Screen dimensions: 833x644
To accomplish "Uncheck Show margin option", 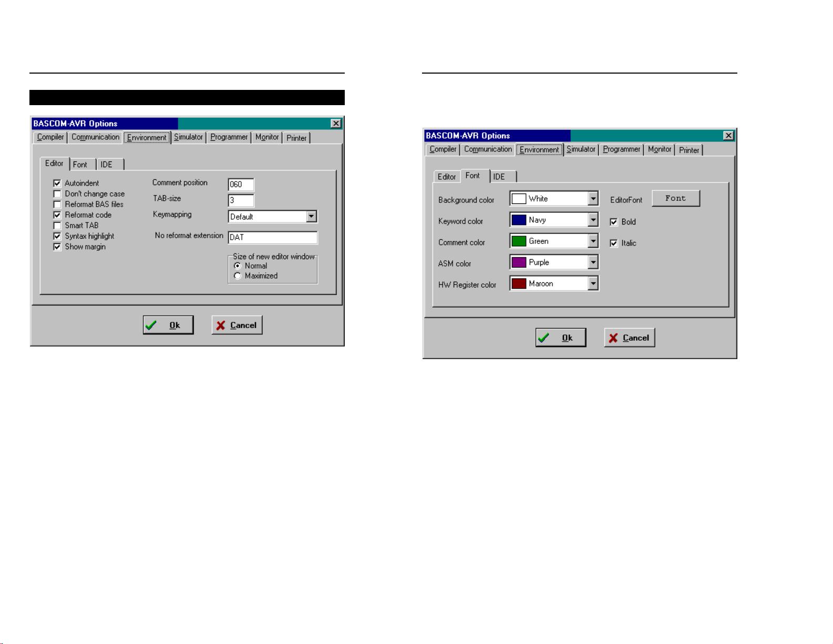I will coord(57,247).
